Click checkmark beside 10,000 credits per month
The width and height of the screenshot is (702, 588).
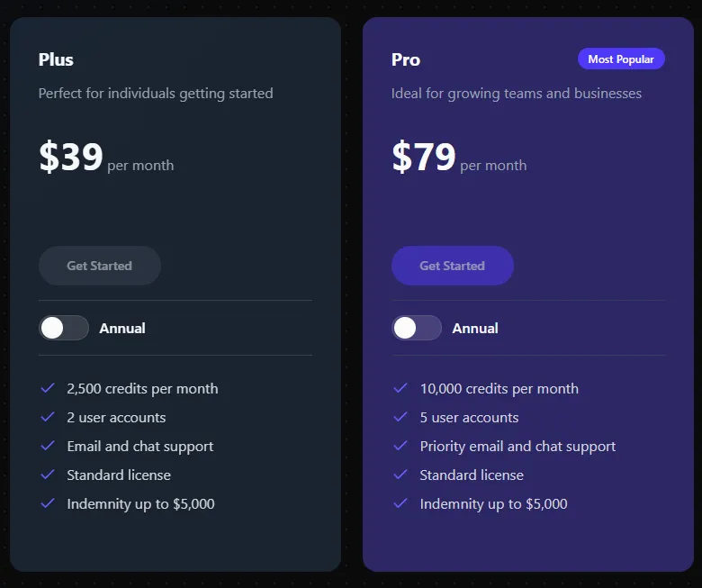(x=400, y=388)
